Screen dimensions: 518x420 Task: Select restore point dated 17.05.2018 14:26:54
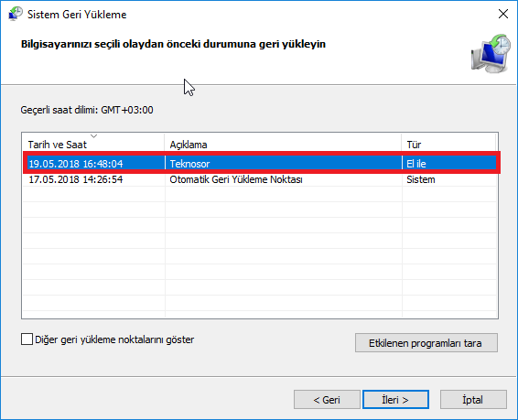(260, 179)
